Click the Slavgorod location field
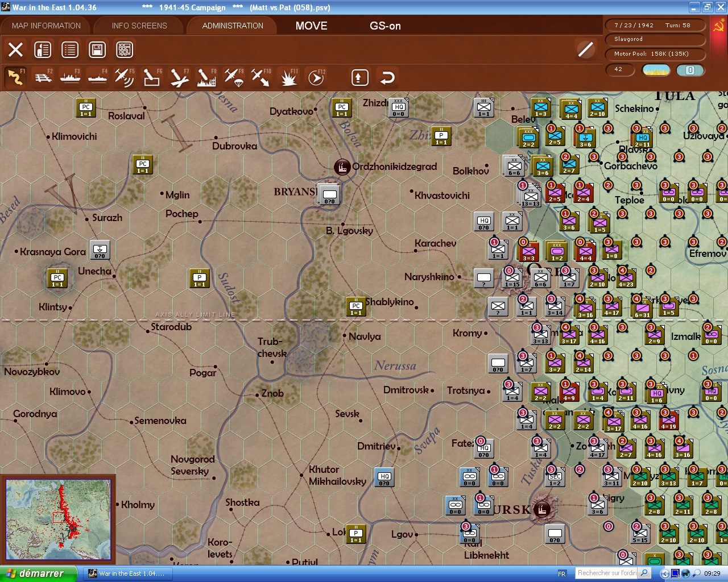The height and width of the screenshot is (582, 728). click(655, 40)
